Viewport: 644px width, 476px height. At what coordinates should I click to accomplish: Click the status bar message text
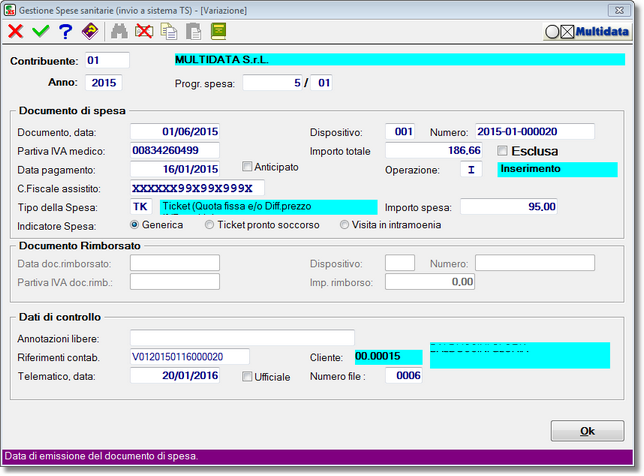[101, 456]
